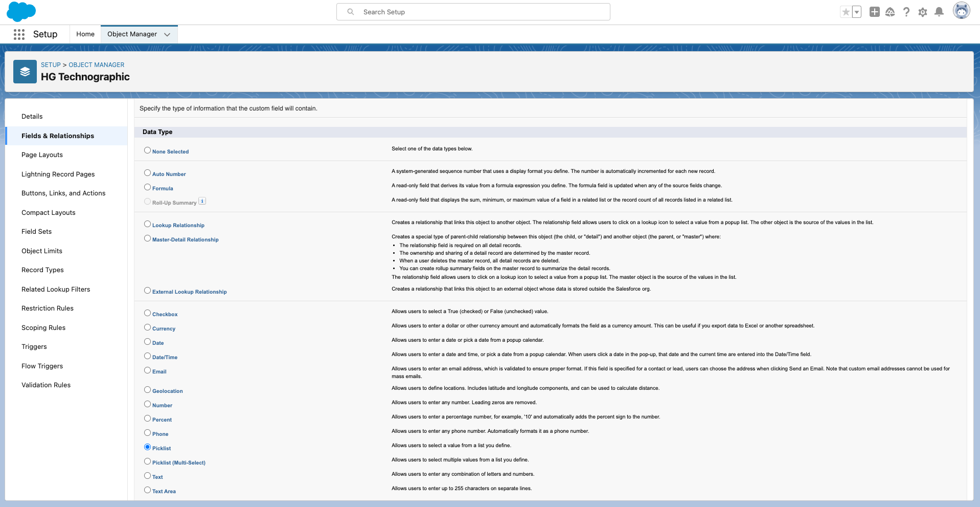The height and width of the screenshot is (507, 980).
Task: Click the HG Technographic object layers icon
Action: pyautogui.click(x=25, y=72)
